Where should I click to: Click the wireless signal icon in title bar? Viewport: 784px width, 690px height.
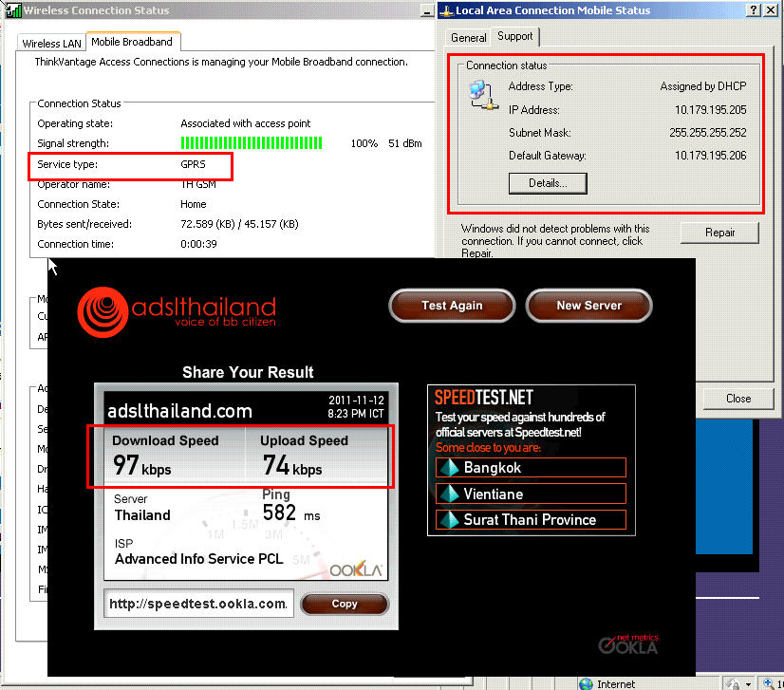click(x=13, y=10)
